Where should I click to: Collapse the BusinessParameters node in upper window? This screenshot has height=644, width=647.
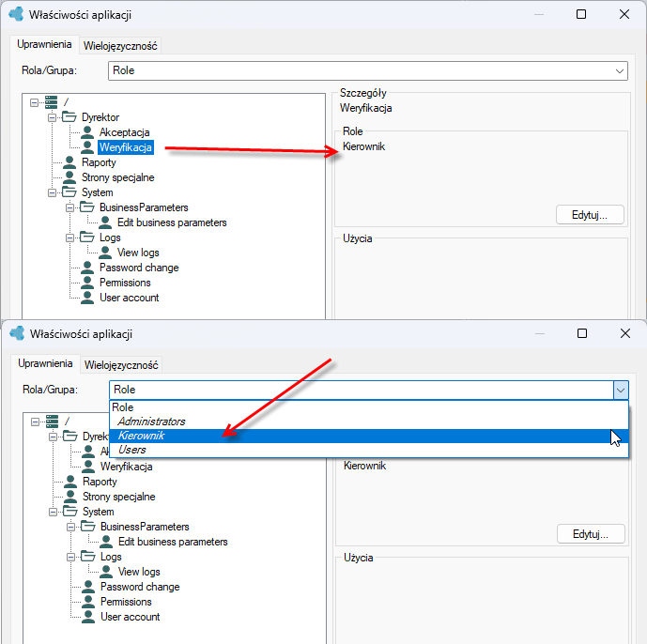click(x=69, y=207)
